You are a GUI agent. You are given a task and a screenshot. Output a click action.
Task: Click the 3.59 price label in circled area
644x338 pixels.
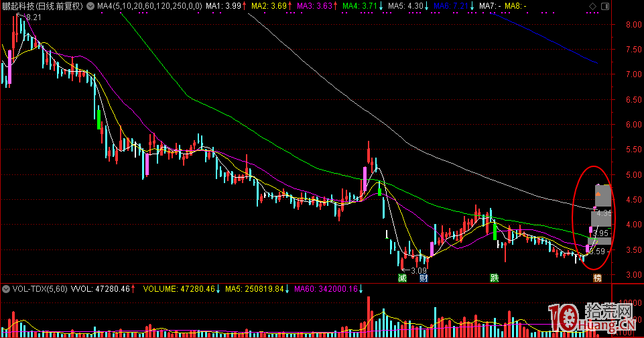(597, 251)
